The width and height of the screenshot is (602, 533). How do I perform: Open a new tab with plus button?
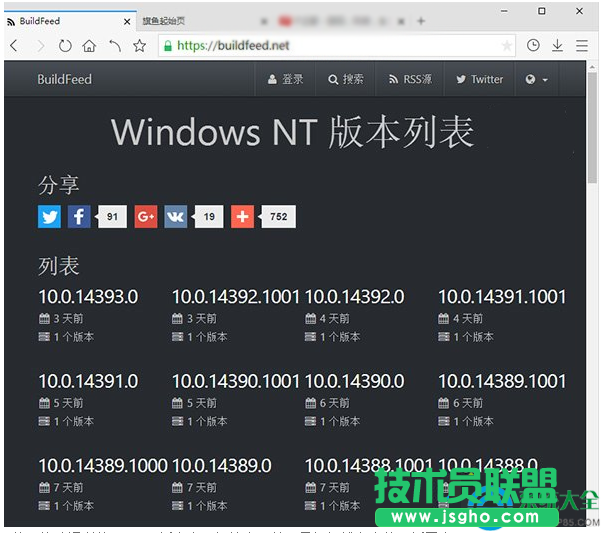pos(421,21)
